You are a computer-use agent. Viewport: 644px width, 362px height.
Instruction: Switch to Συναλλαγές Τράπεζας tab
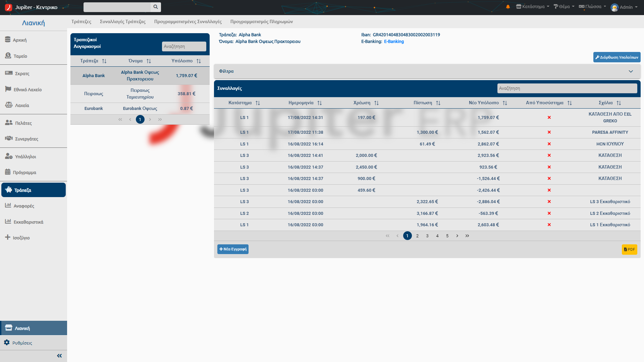pyautogui.click(x=123, y=21)
